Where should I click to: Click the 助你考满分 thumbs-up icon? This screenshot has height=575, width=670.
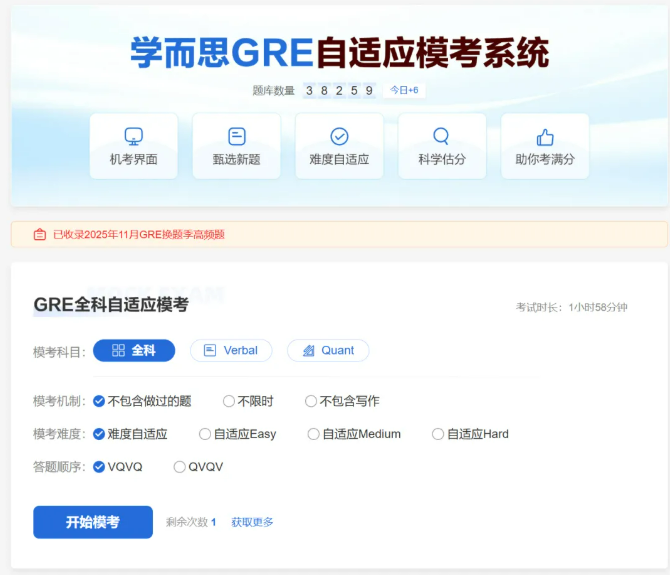(545, 136)
